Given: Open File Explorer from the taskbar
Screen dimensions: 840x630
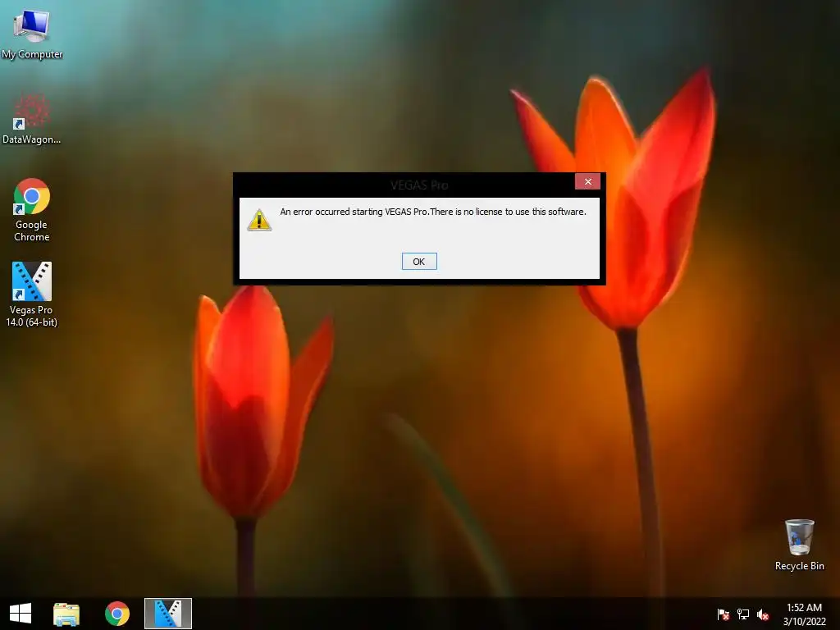Looking at the screenshot, I should pyautogui.click(x=66, y=614).
